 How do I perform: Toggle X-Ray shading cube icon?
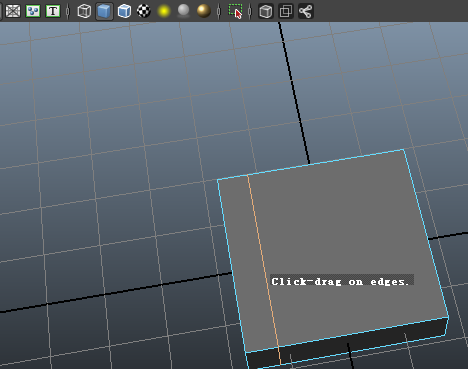pos(266,11)
